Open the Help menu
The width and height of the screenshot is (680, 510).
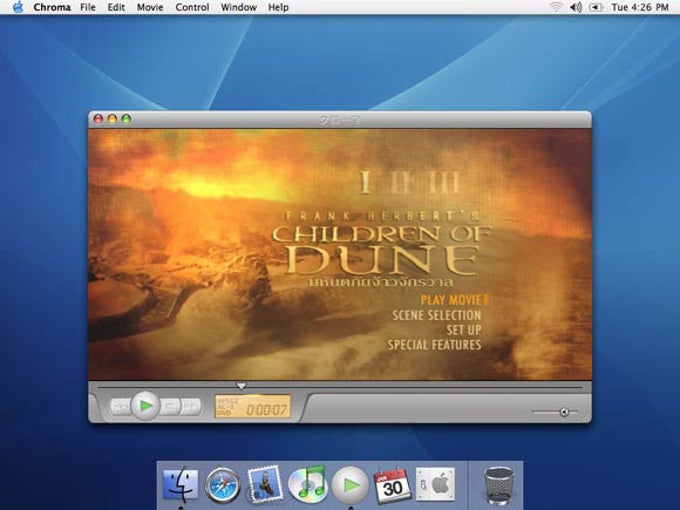tap(278, 7)
